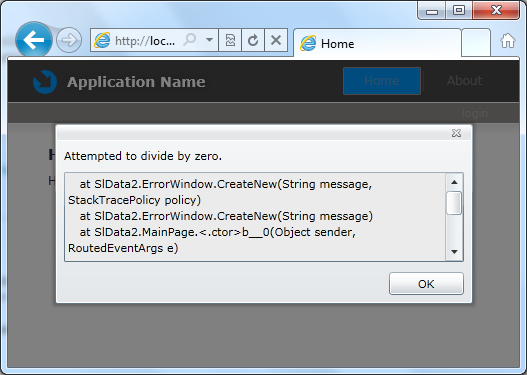Image resolution: width=527 pixels, height=375 pixels.
Task: Close the browser window
Action: click(x=496, y=11)
